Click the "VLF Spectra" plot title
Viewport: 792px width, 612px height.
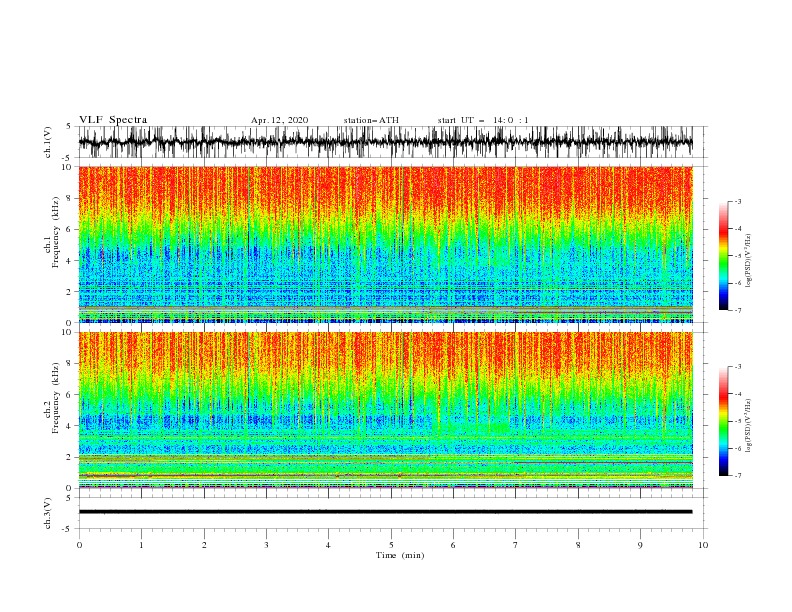click(113, 120)
